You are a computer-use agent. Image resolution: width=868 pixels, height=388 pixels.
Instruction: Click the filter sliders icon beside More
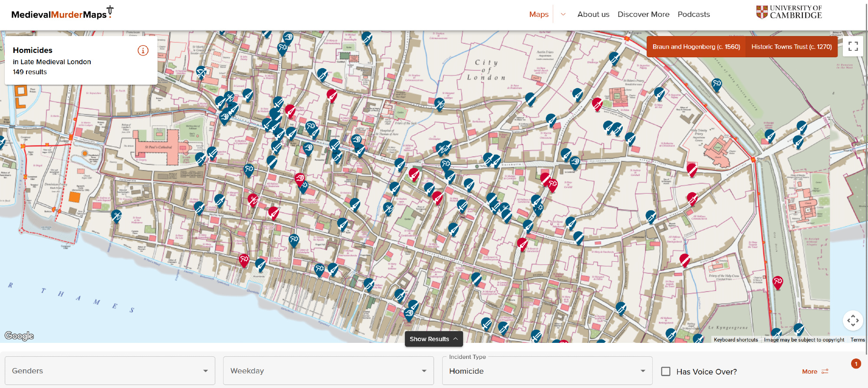825,372
